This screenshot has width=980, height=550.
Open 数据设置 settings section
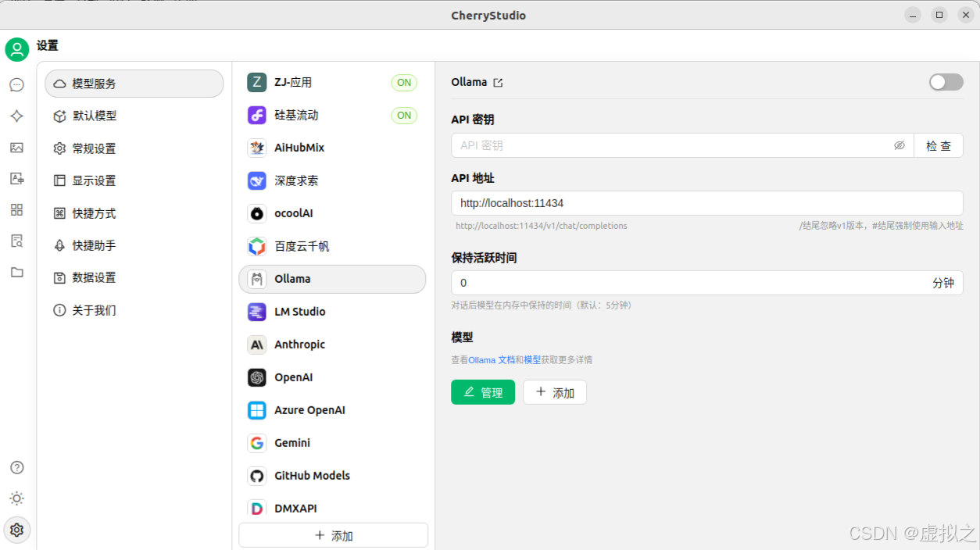click(134, 277)
